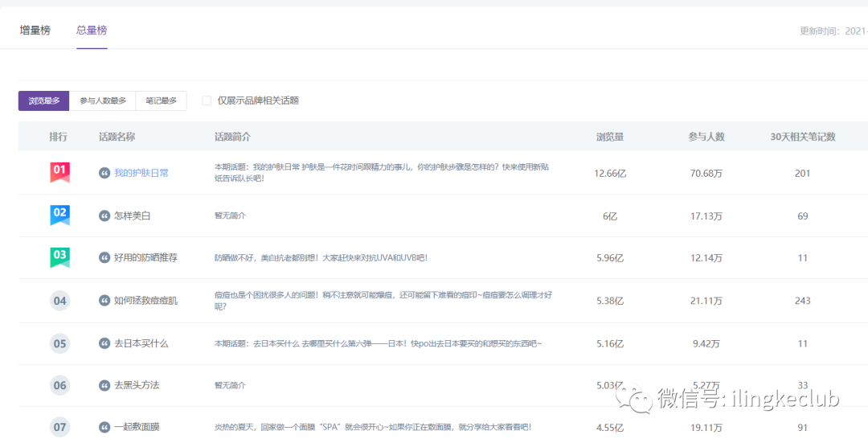Open the 一起敷面膜 topic
Screen dimensions: 868x439
(x=137, y=427)
